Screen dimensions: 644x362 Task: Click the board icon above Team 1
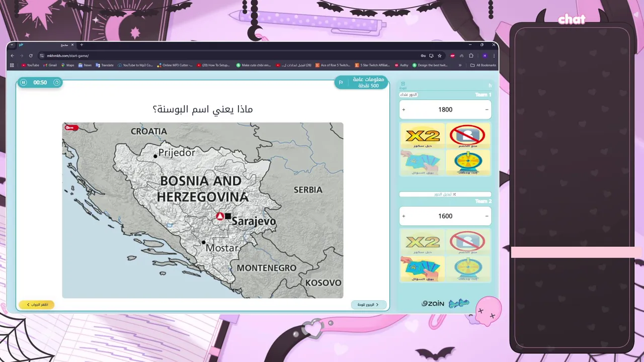pyautogui.click(x=403, y=84)
